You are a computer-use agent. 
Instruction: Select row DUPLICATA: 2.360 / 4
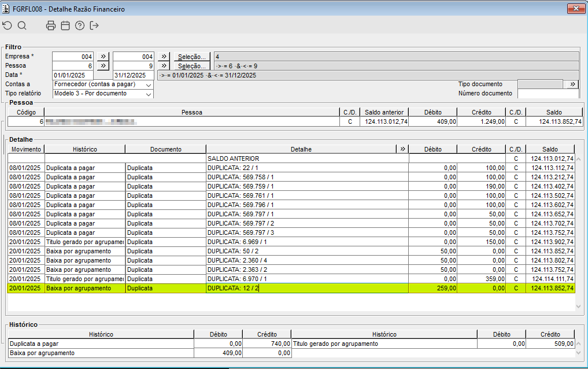(x=291, y=260)
